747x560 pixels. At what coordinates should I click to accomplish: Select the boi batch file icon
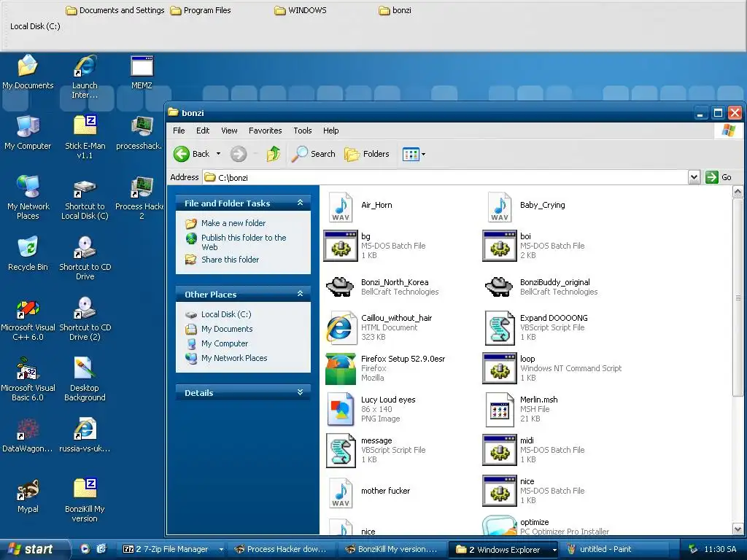500,246
